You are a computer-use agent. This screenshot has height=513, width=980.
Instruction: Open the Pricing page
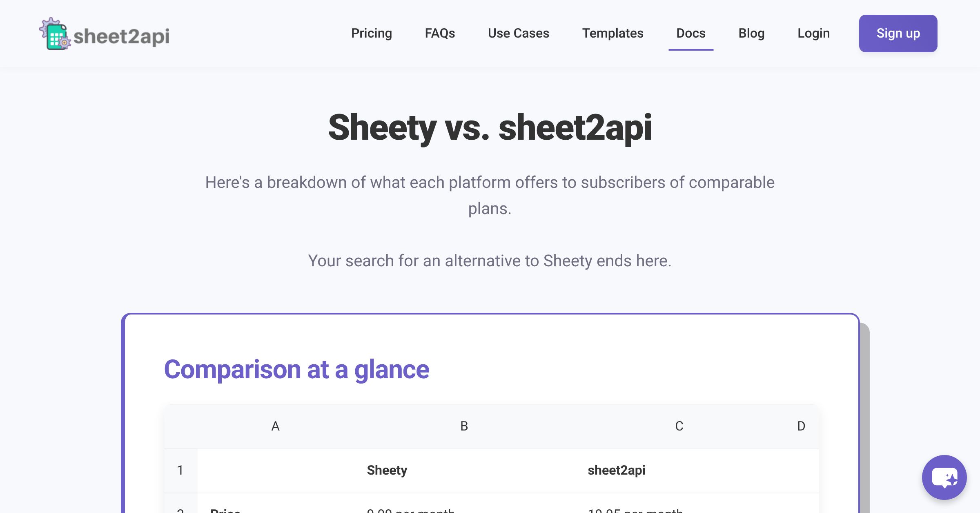click(x=371, y=33)
